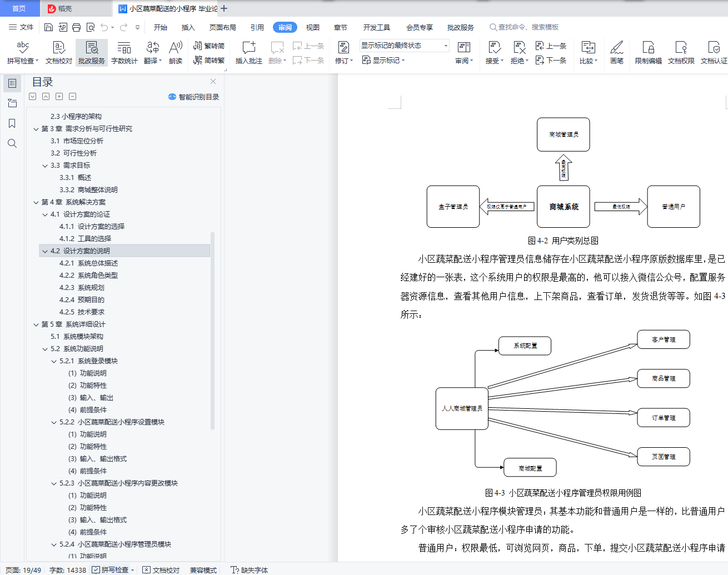The image size is (728, 575).
Task: Click the 翻译 translate icon
Action: tap(152, 48)
